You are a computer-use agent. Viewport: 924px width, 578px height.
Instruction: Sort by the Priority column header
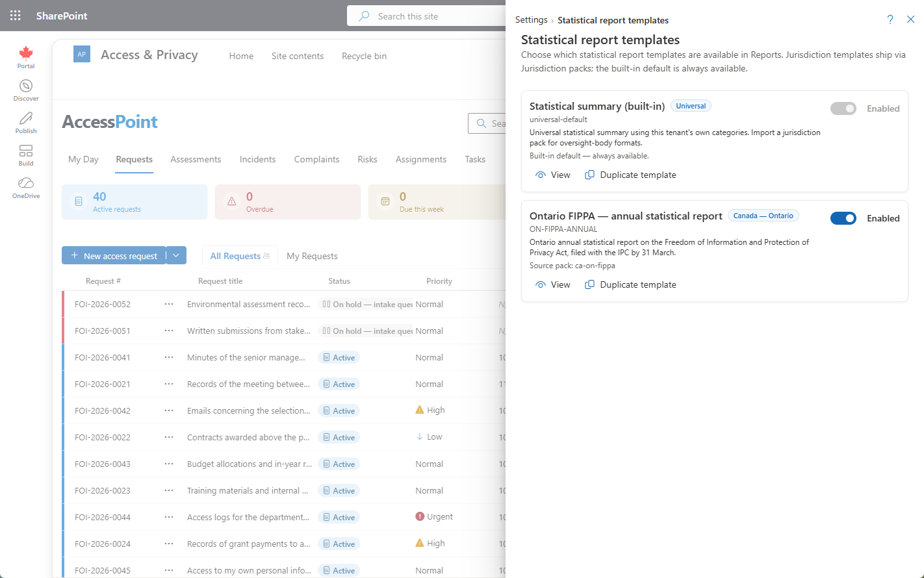click(x=439, y=281)
